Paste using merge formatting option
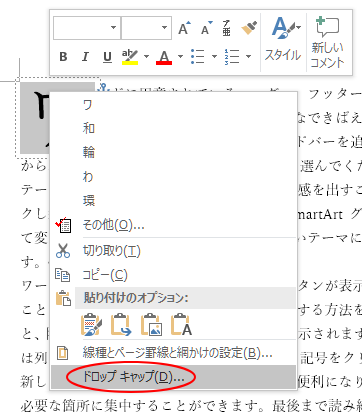The image size is (362, 413). point(121,325)
